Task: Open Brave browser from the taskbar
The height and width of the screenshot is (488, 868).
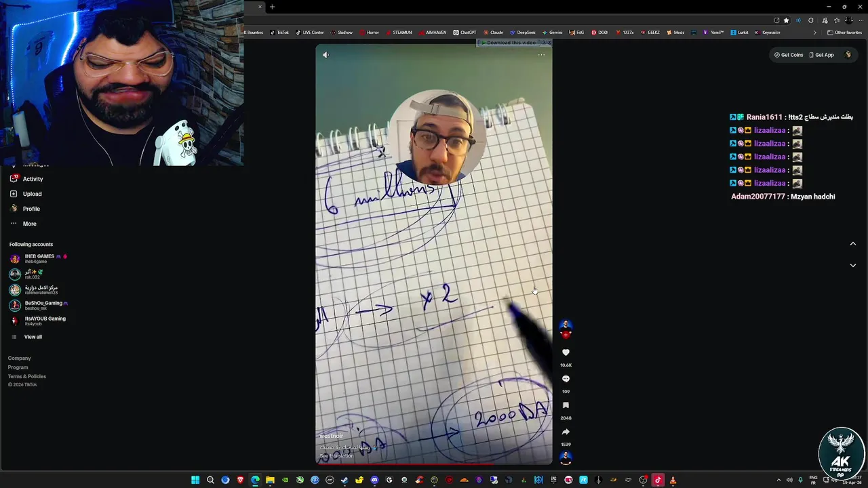Action: tap(240, 480)
